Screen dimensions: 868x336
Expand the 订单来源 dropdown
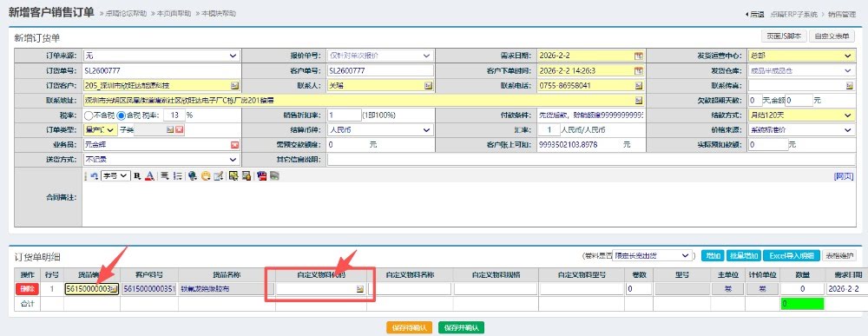tap(161, 56)
